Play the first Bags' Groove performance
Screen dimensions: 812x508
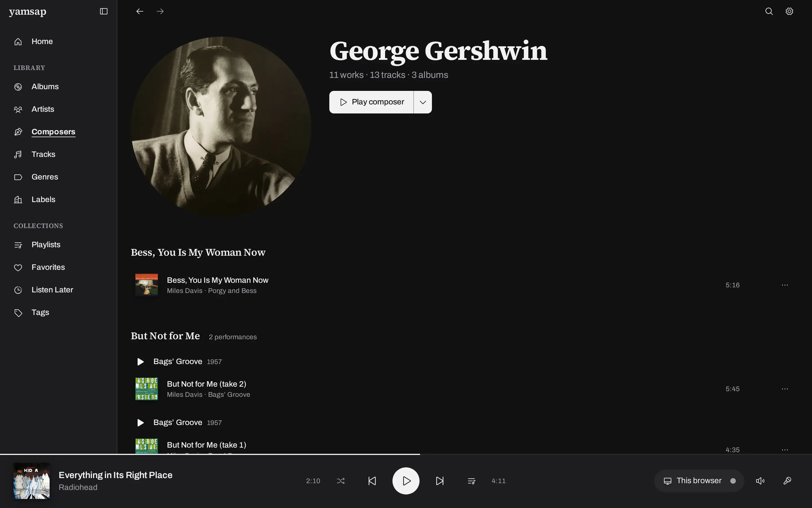(141, 362)
